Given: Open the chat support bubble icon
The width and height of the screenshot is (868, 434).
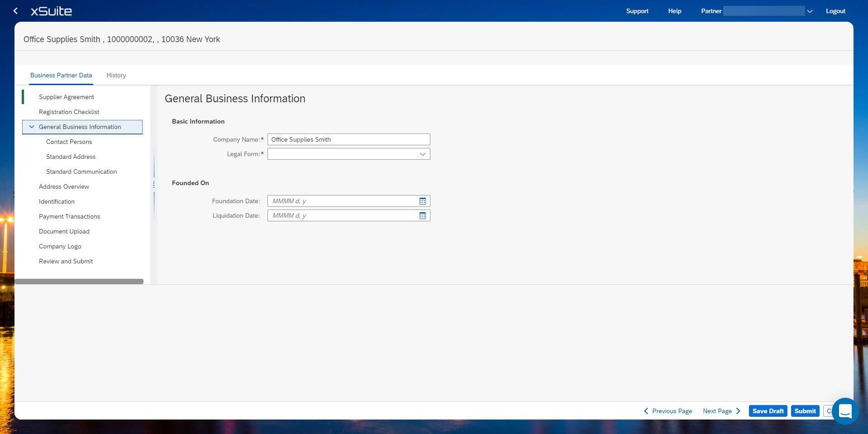Looking at the screenshot, I should click(844, 411).
